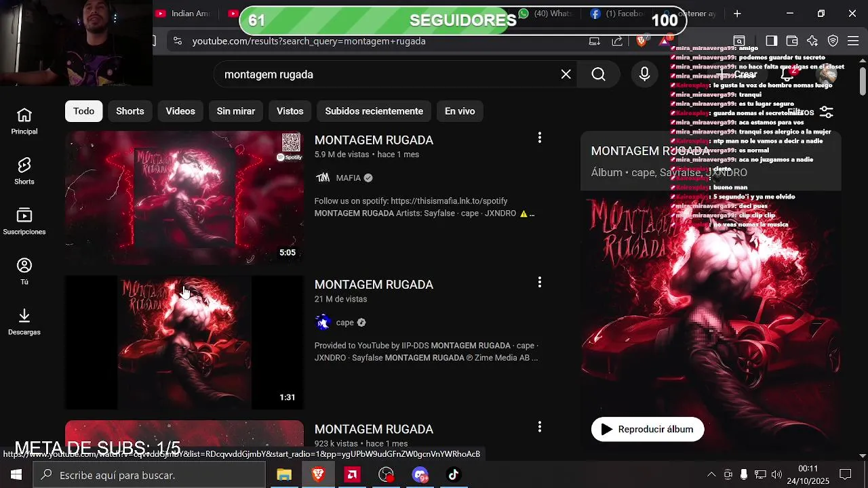Open Discord from the taskbar

click(x=420, y=475)
